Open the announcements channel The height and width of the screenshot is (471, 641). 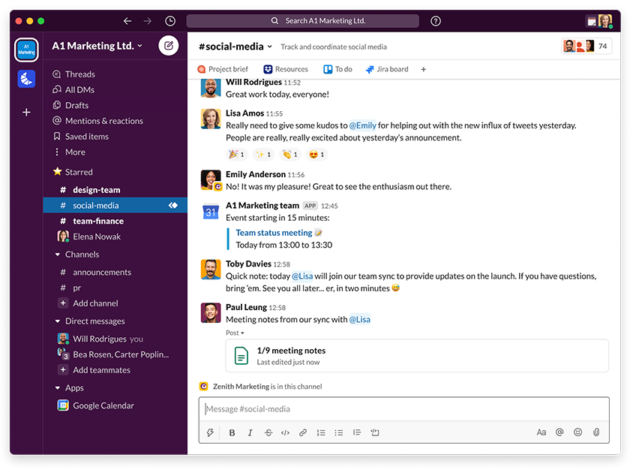115,272
